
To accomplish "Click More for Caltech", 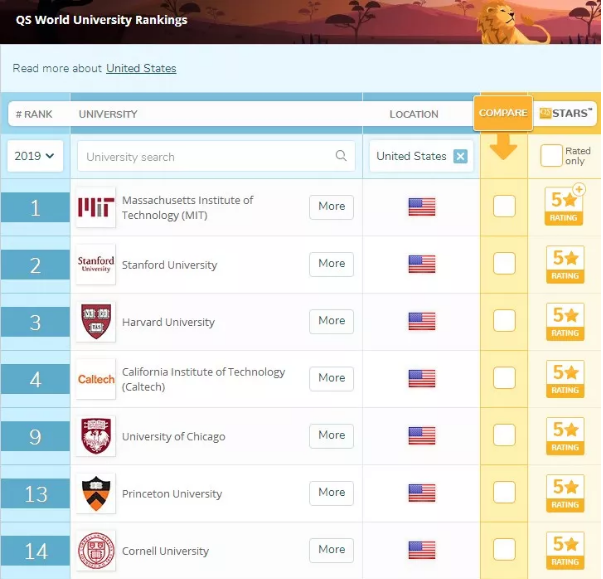I will (x=331, y=379).
